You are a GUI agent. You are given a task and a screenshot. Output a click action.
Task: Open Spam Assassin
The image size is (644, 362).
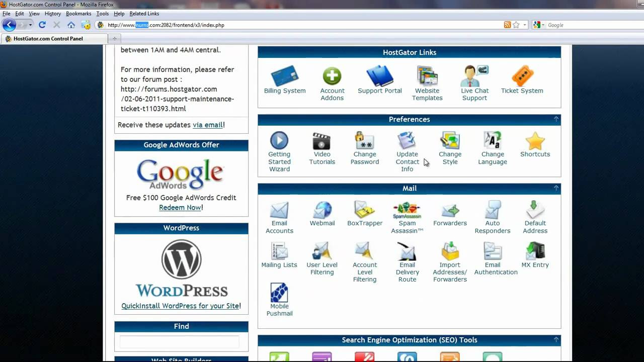point(407,217)
